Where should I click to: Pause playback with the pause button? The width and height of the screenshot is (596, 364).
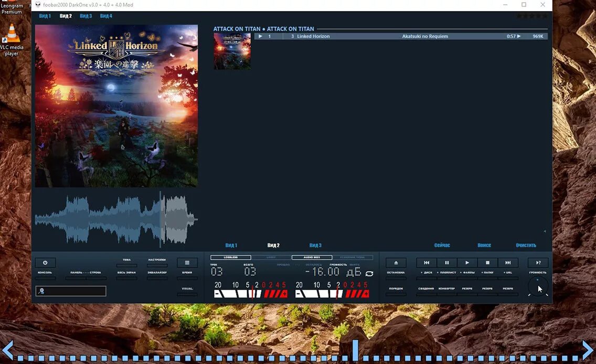447,263
